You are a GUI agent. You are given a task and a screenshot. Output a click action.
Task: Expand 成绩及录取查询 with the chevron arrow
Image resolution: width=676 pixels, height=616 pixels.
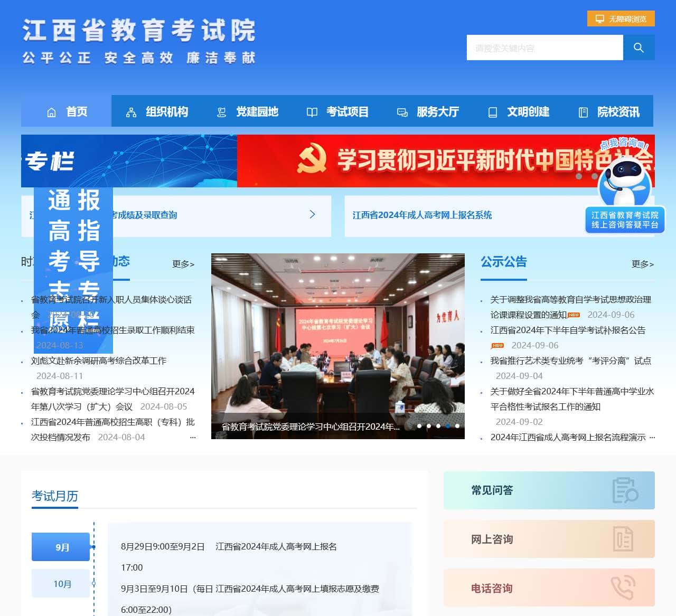[x=312, y=215]
